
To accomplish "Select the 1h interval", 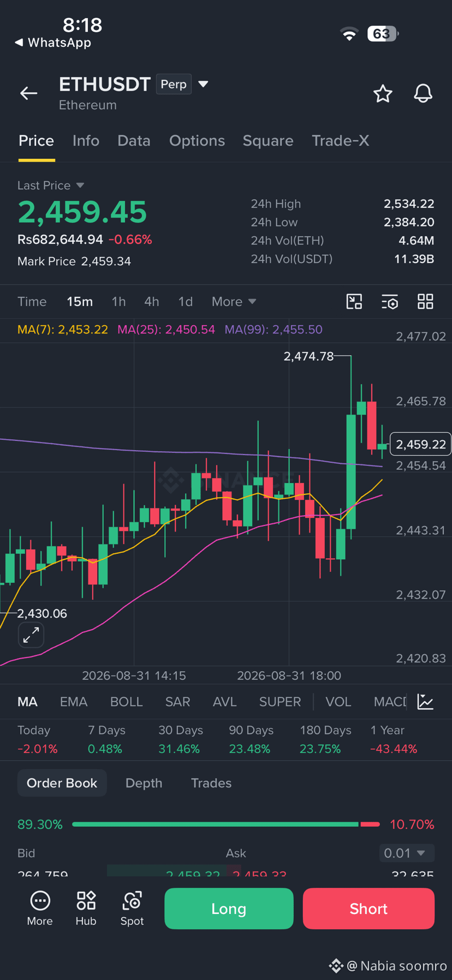I will coord(118,302).
